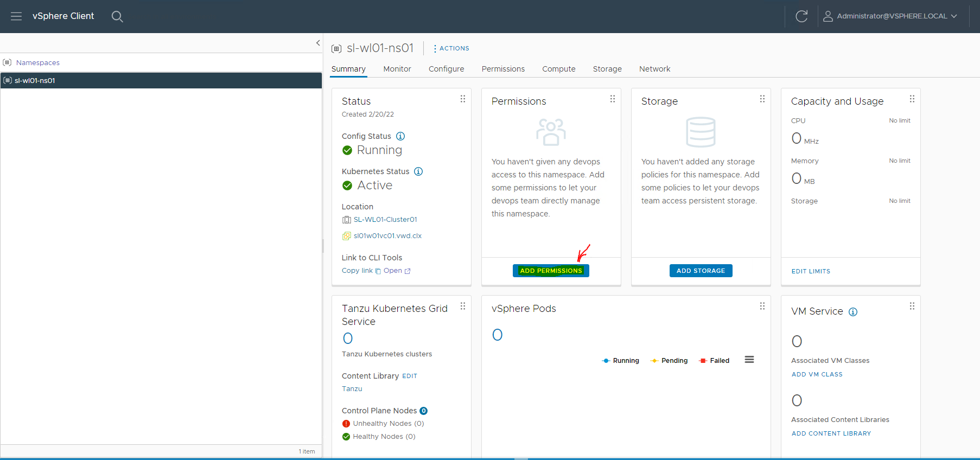Expand the Administrator@VSPHERE.LOCAL user dropdown
The height and width of the screenshot is (460, 980).
point(954,16)
